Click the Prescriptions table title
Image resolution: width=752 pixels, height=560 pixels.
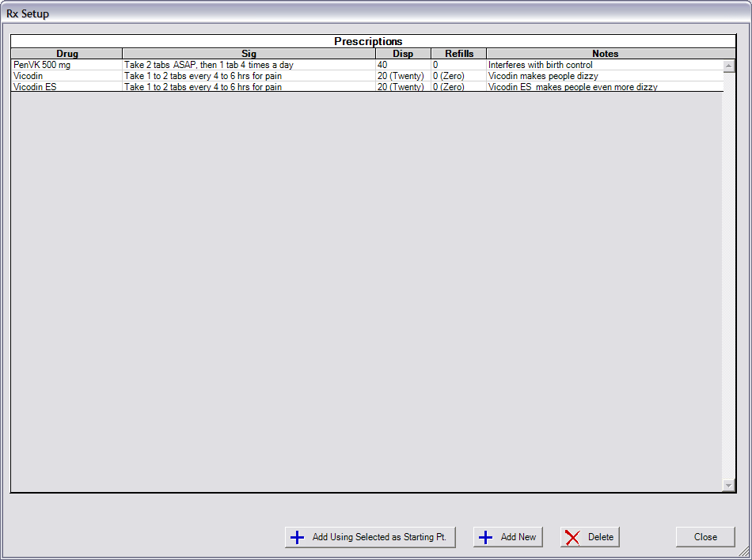tap(368, 41)
